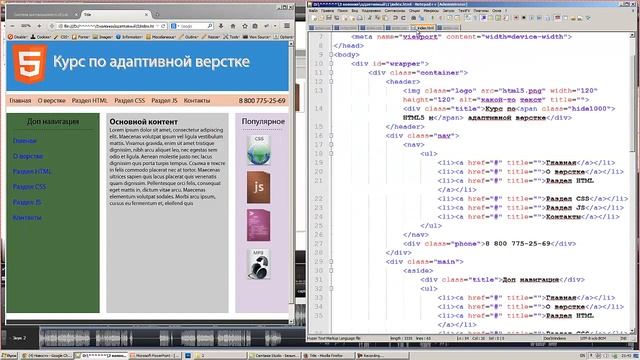Click Zoom In icon in Notepad++ toolbar

coord(433,18)
